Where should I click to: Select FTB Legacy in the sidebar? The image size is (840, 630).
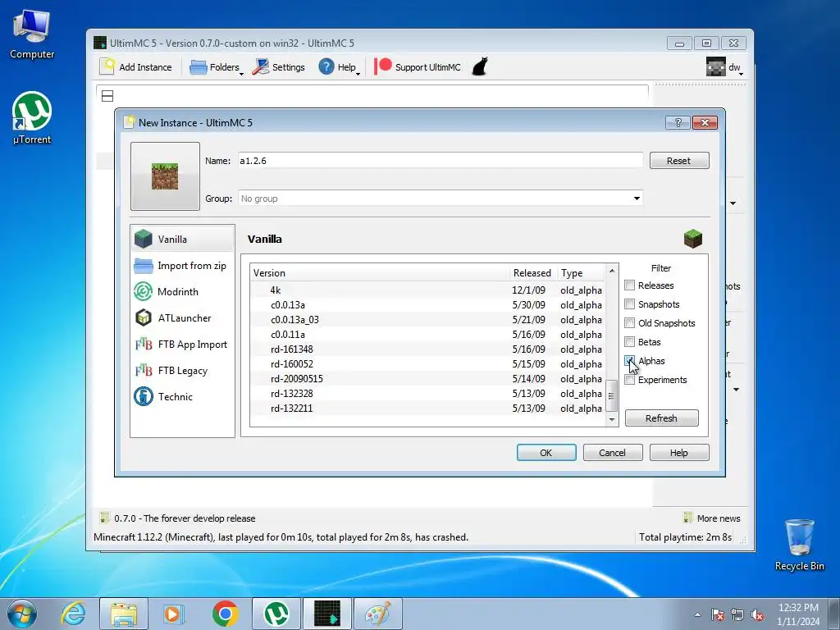(183, 371)
